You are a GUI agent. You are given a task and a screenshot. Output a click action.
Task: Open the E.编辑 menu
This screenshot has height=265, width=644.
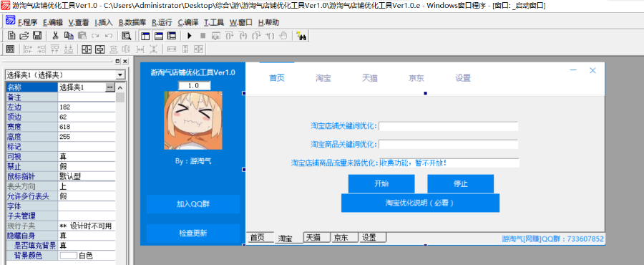pyautogui.click(x=52, y=23)
